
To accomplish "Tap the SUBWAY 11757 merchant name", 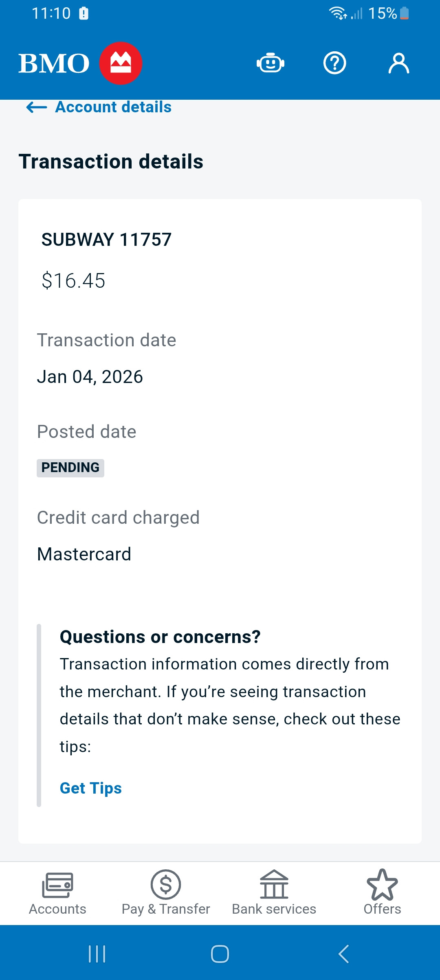I will tap(106, 239).
